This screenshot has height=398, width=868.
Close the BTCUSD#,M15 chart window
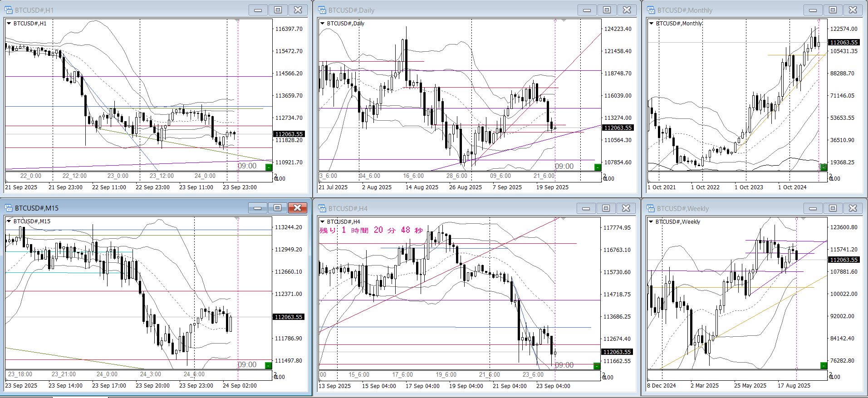[x=298, y=208]
